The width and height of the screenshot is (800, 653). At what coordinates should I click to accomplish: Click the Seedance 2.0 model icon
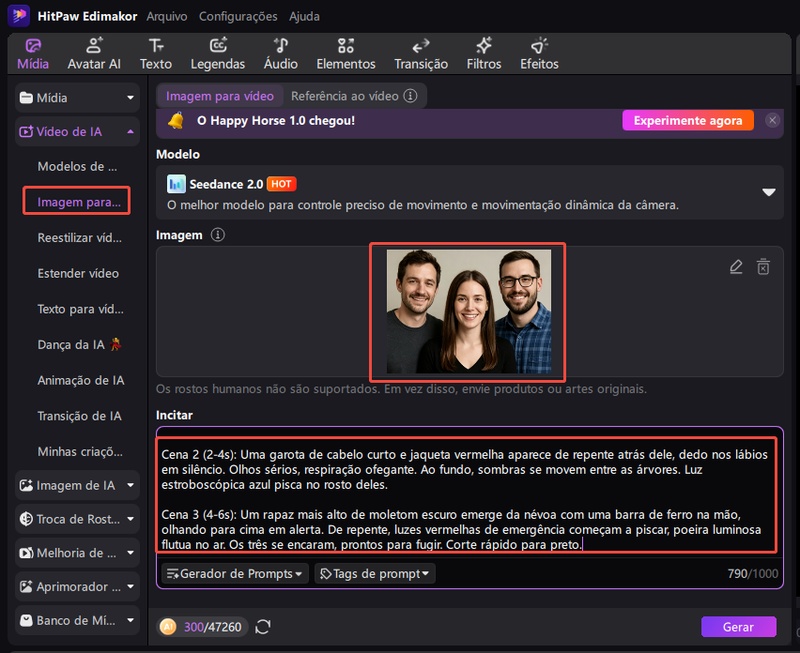(176, 184)
